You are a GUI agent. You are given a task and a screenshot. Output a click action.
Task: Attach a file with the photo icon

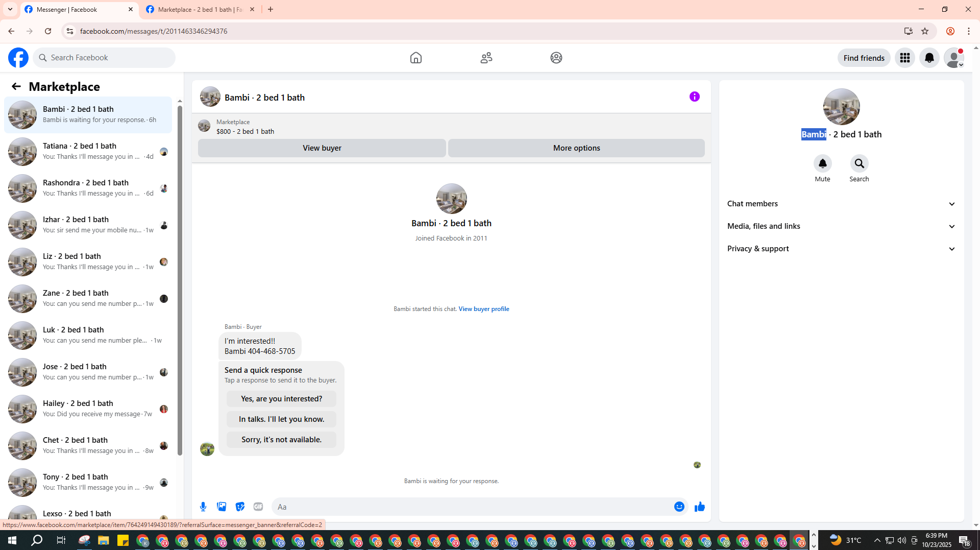pos(222,507)
